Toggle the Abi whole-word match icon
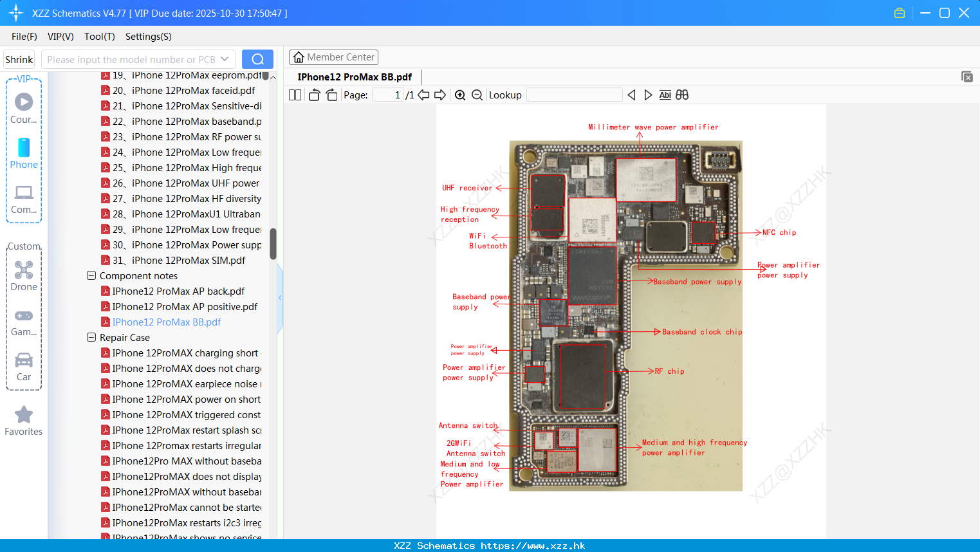This screenshot has height=552, width=980. pyautogui.click(x=665, y=95)
